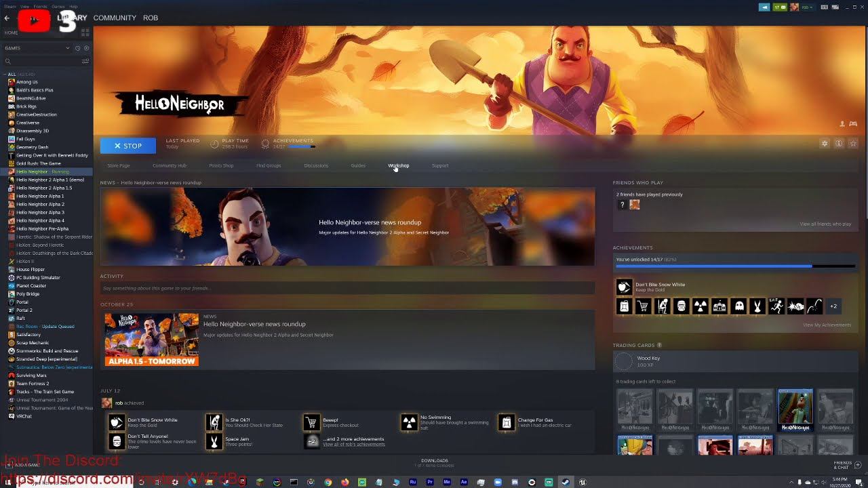Screen dimensions: 868x488
Task: Click the Steam icon in the taskbar
Action: [566, 483]
